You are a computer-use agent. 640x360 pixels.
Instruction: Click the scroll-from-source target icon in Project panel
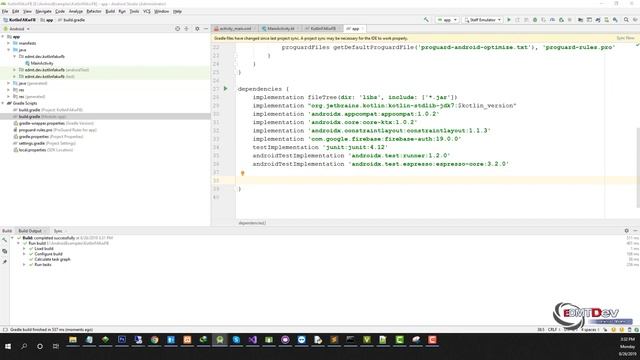177,29
